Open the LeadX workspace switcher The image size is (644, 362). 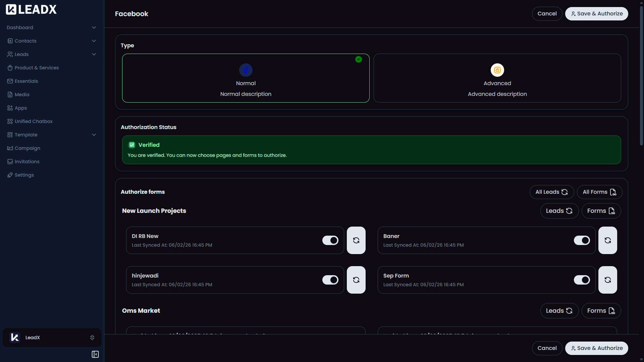[x=92, y=338]
